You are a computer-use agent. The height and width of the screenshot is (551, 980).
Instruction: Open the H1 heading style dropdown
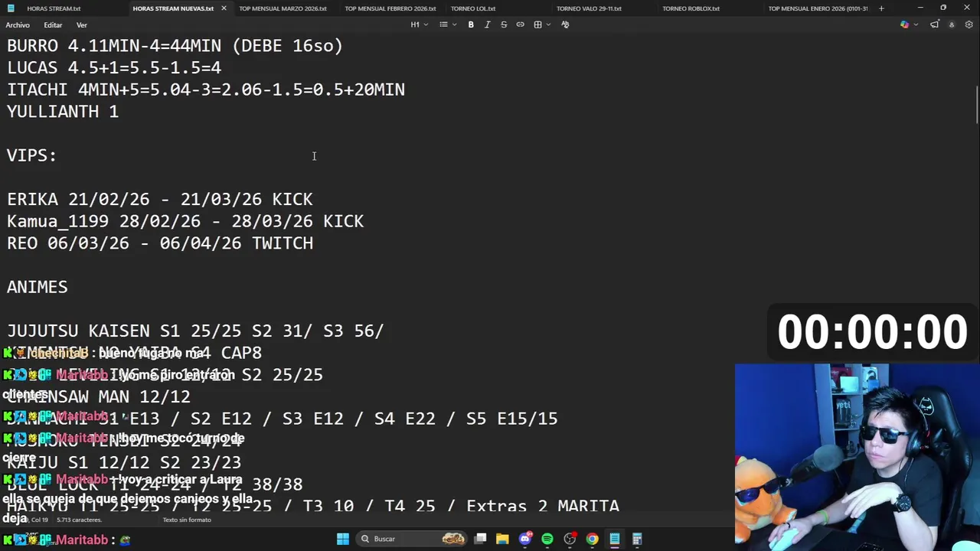tap(418, 24)
